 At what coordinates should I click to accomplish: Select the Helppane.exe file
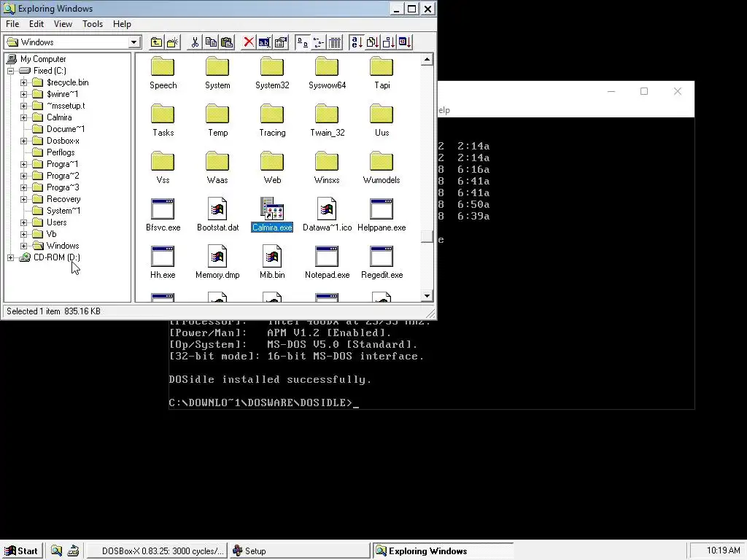[382, 215]
